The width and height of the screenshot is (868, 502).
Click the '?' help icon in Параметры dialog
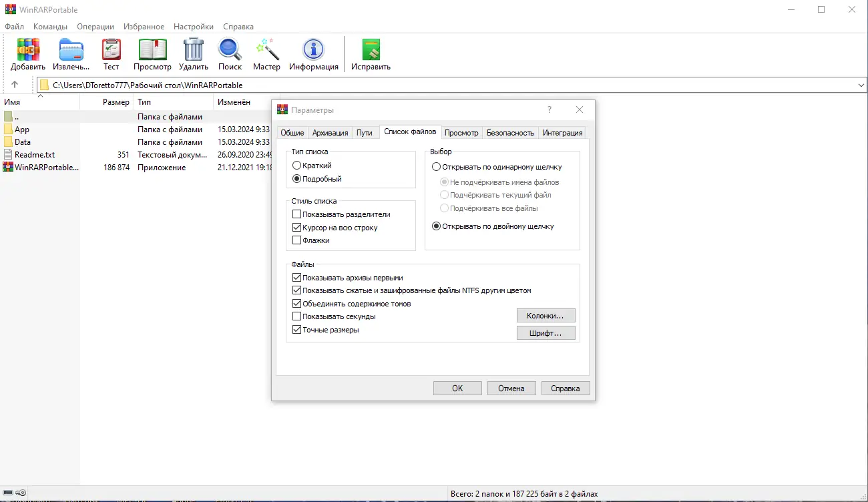(550, 109)
